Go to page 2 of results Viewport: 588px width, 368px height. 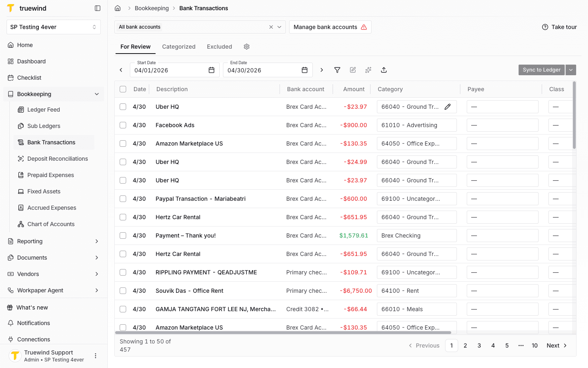coord(465,346)
